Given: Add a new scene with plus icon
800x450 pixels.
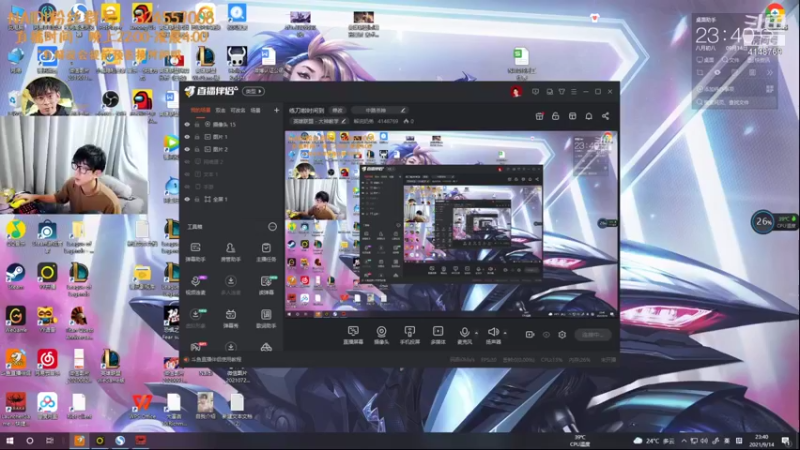Looking at the screenshot, I should click(277, 110).
